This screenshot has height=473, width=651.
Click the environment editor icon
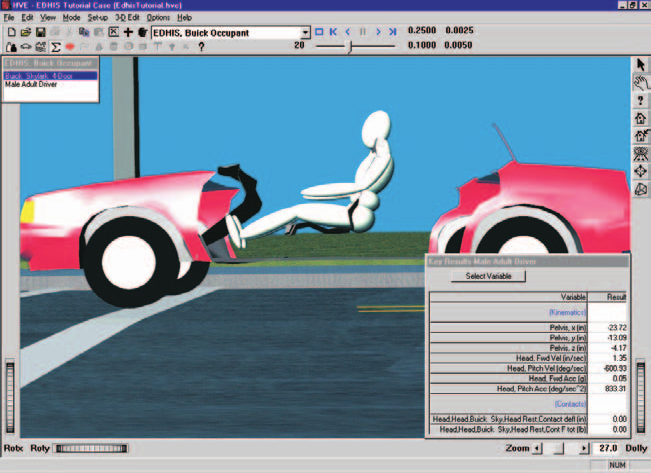pos(40,47)
